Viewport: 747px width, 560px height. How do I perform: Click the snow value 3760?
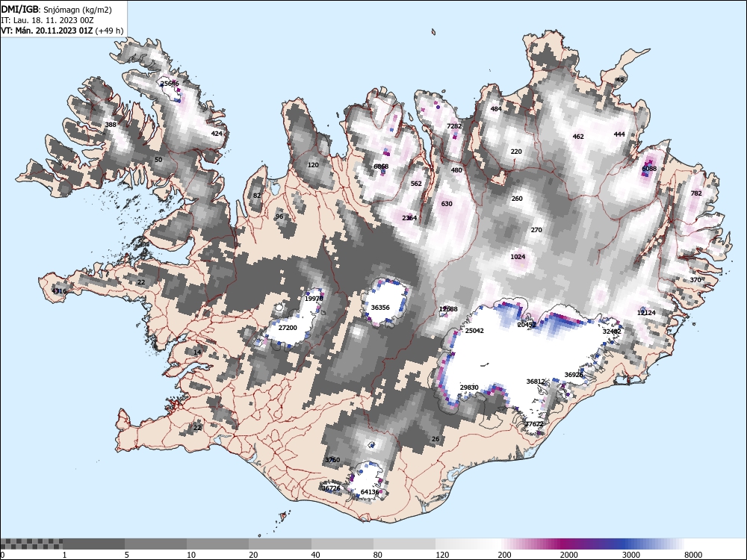tap(332, 460)
